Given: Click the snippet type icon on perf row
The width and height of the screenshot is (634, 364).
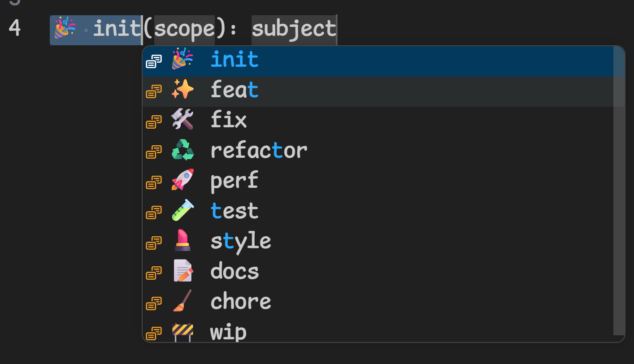Looking at the screenshot, I should [x=154, y=182].
